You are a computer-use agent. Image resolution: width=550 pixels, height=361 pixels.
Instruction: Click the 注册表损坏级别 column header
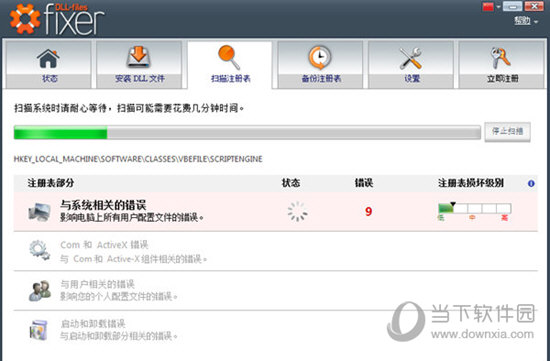(x=471, y=183)
